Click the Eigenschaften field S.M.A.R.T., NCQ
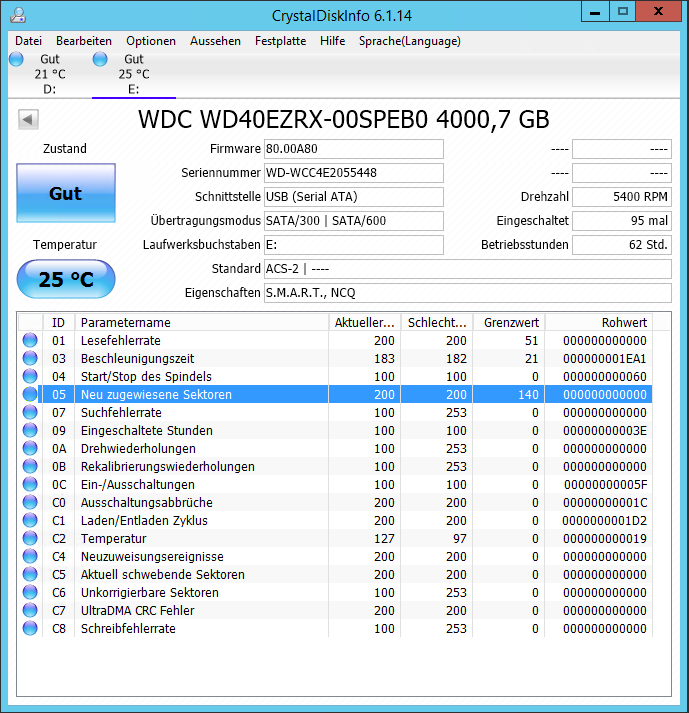The width and height of the screenshot is (689, 713). [468, 293]
